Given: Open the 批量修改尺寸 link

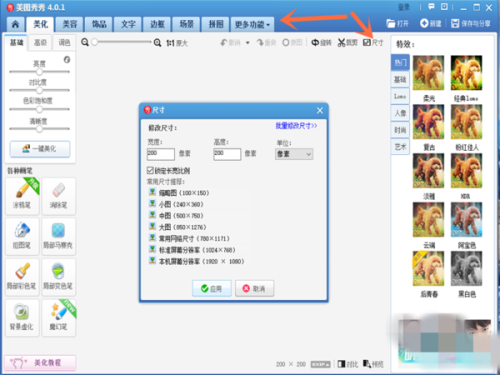Looking at the screenshot, I should (x=296, y=126).
